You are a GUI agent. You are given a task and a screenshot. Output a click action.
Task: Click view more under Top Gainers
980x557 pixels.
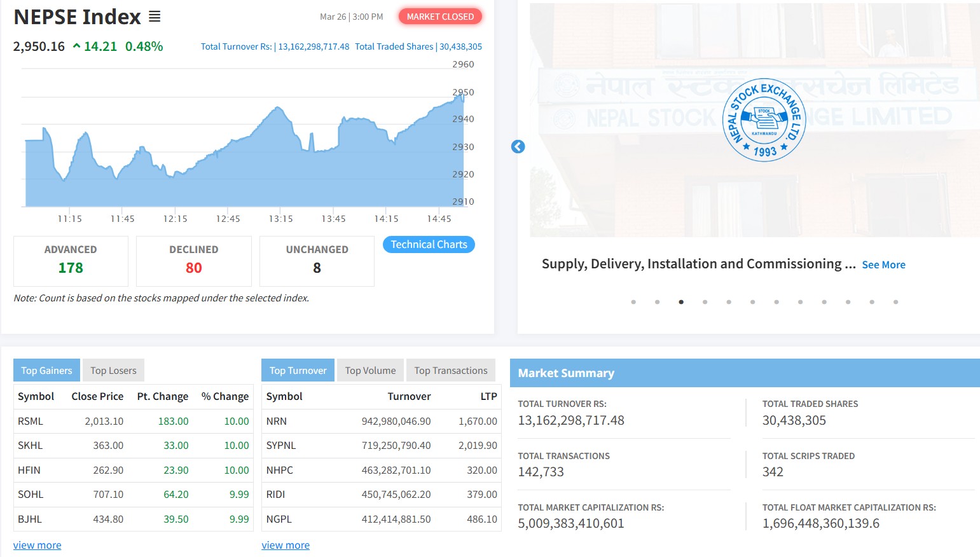38,546
